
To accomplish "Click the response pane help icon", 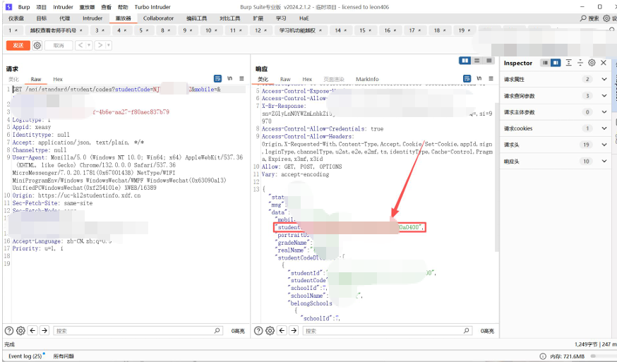I will point(258,331).
